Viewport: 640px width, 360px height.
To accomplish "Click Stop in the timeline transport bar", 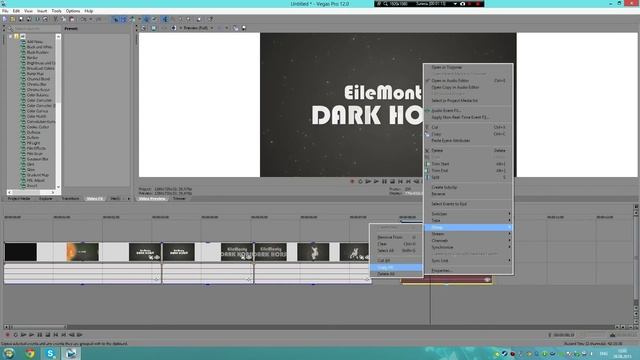I will 48,335.
